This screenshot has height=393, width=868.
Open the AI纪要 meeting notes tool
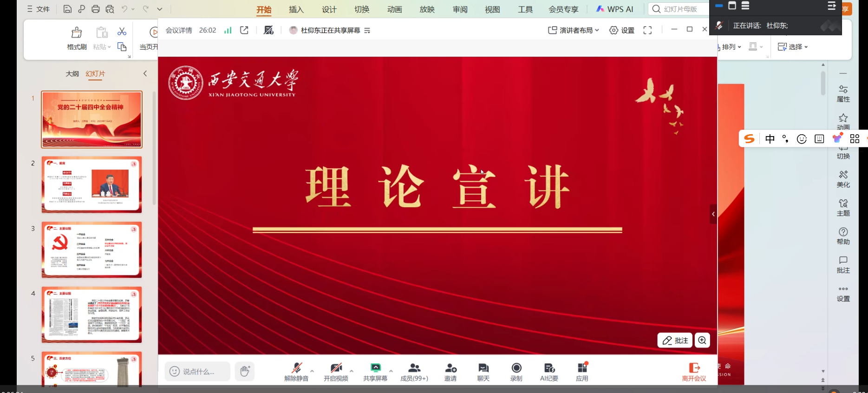pos(549,372)
